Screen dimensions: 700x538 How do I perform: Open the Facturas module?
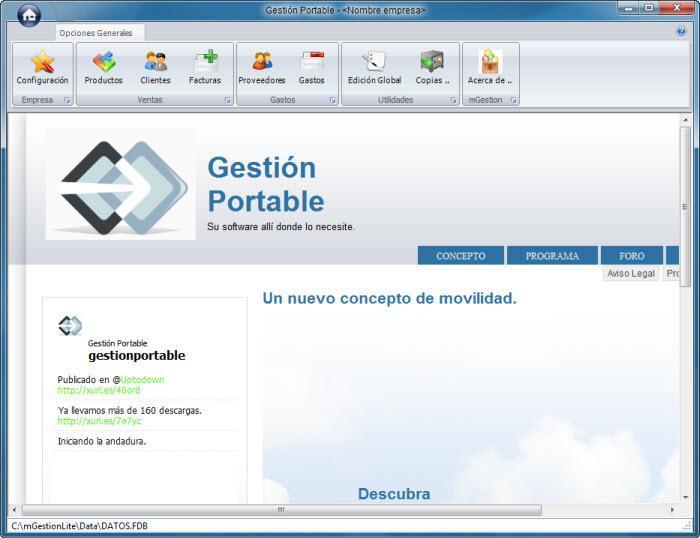pos(205,67)
